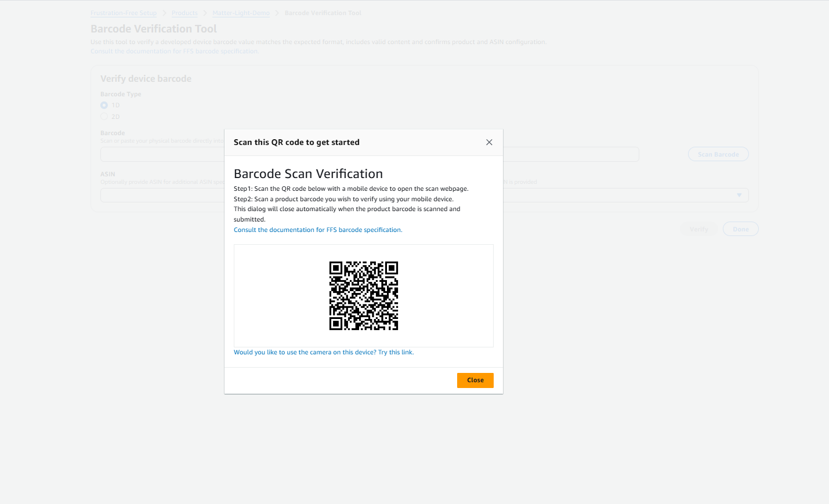Screen dimensions: 829x504
Task: Click the QR code image in the dialog
Action: [364, 296]
